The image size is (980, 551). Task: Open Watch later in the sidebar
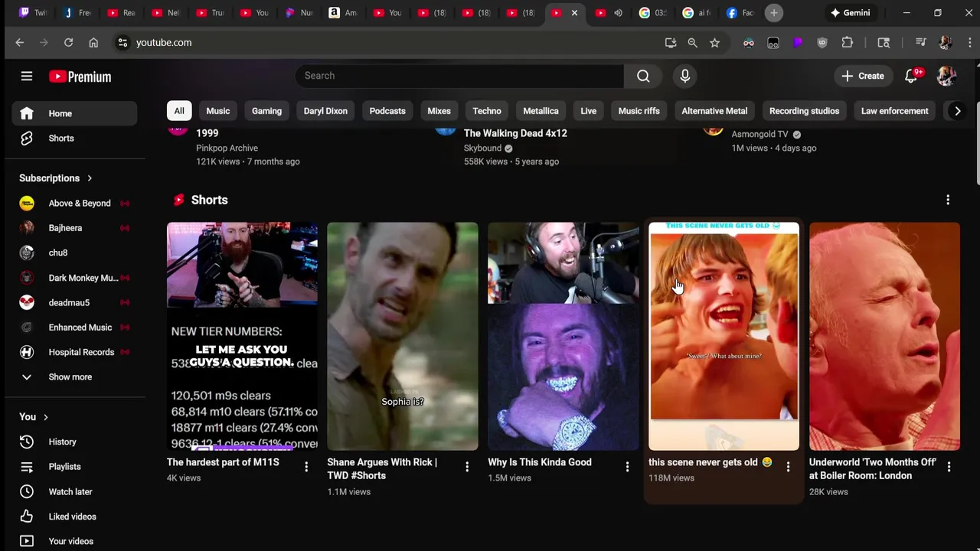74,491
